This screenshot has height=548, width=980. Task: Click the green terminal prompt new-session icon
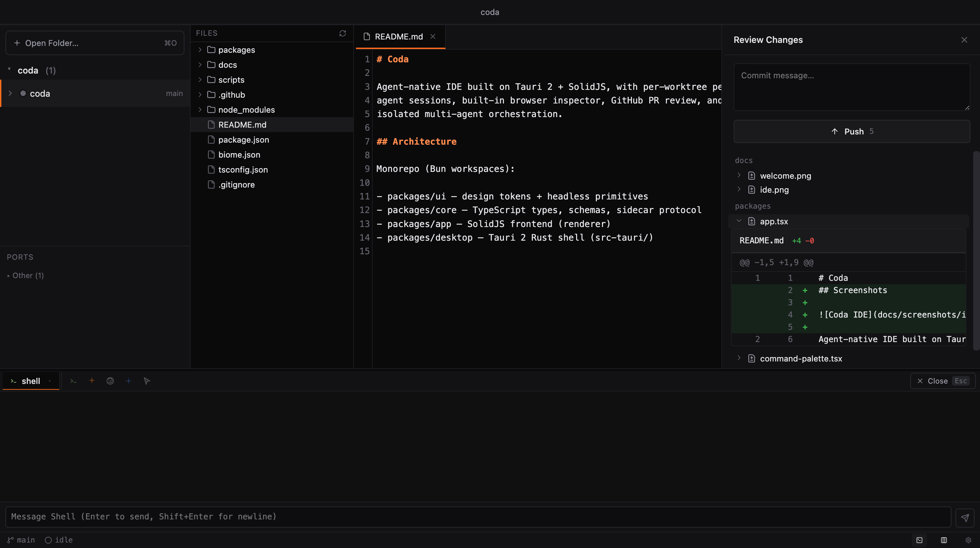(x=73, y=381)
